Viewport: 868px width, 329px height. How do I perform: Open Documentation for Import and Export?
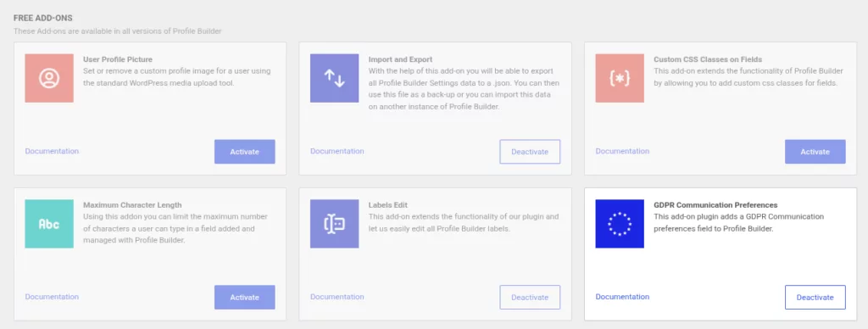pos(337,151)
